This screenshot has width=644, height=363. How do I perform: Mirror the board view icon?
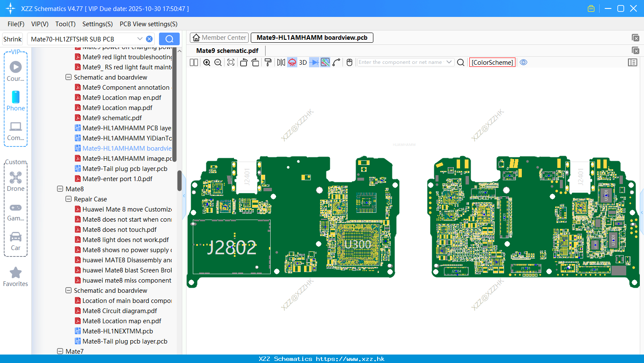(281, 63)
